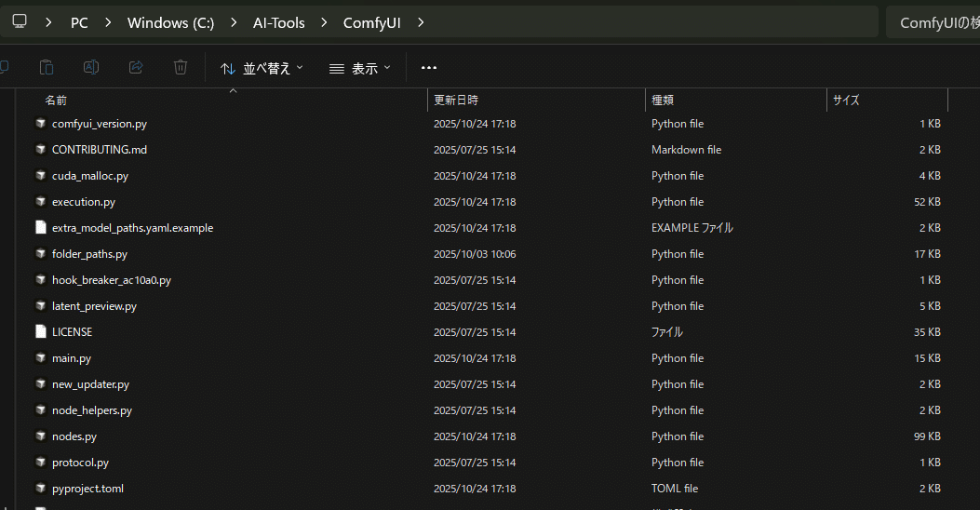Expand the chevron after Windows (C:) breadcrumb
The image size is (980, 510).
(234, 22)
